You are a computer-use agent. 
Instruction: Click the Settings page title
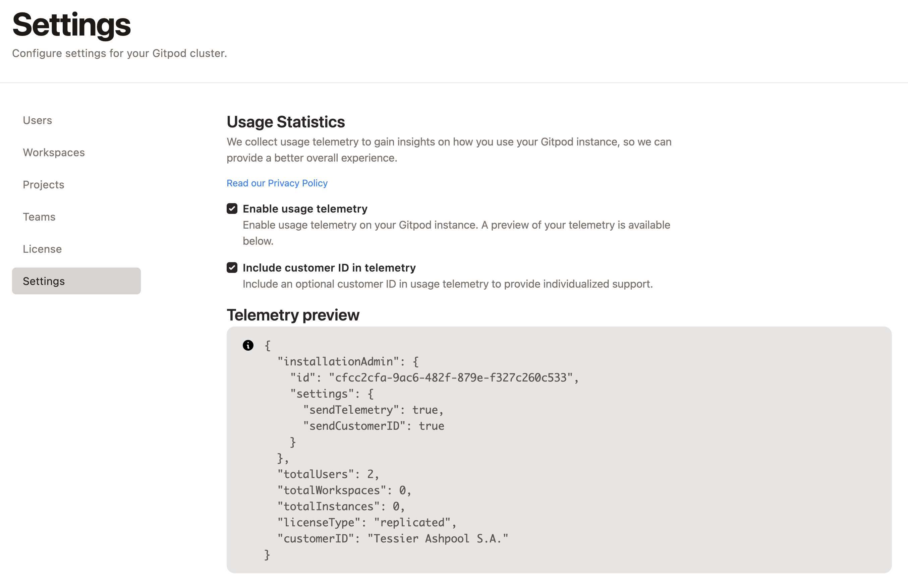(x=71, y=25)
